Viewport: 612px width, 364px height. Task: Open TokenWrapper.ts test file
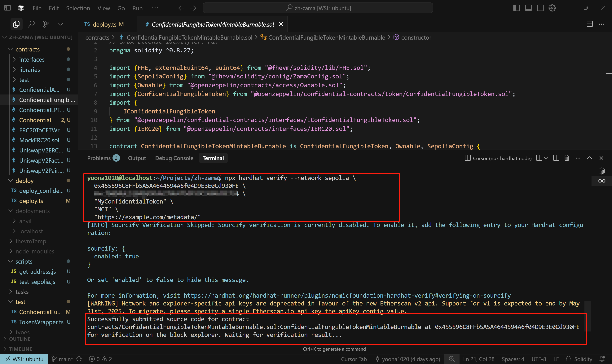click(39, 322)
